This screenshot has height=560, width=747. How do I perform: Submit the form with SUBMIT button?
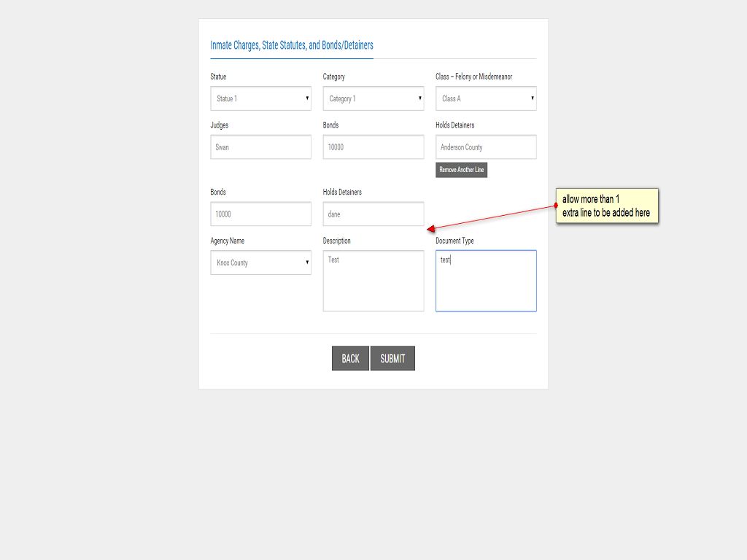392,358
